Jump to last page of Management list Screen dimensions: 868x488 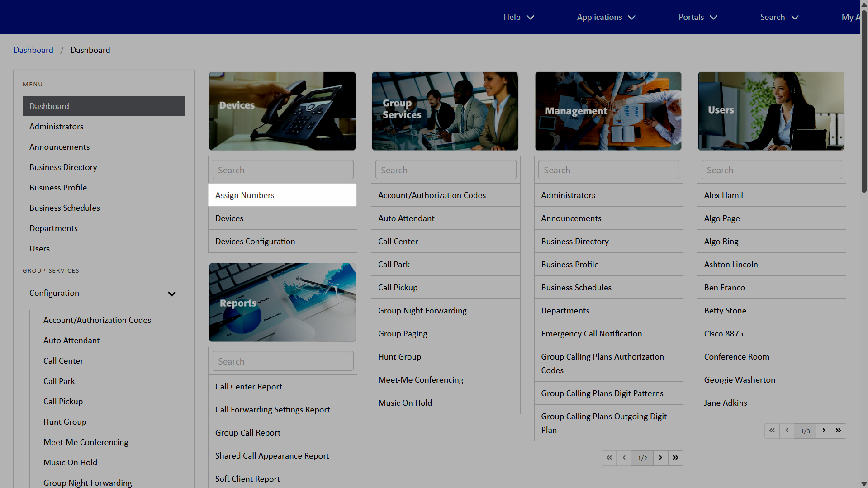675,458
